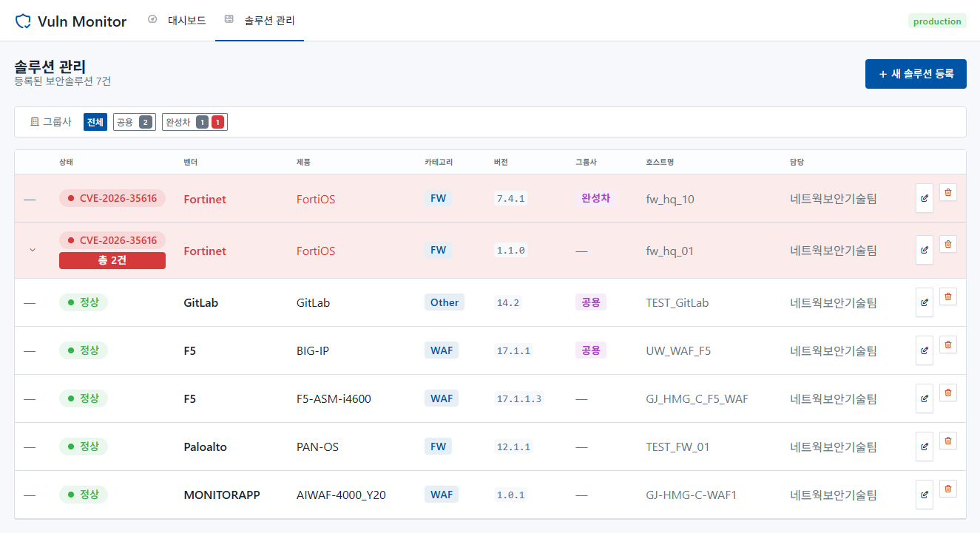
Task: Click the 버전 column header
Action: (x=501, y=162)
